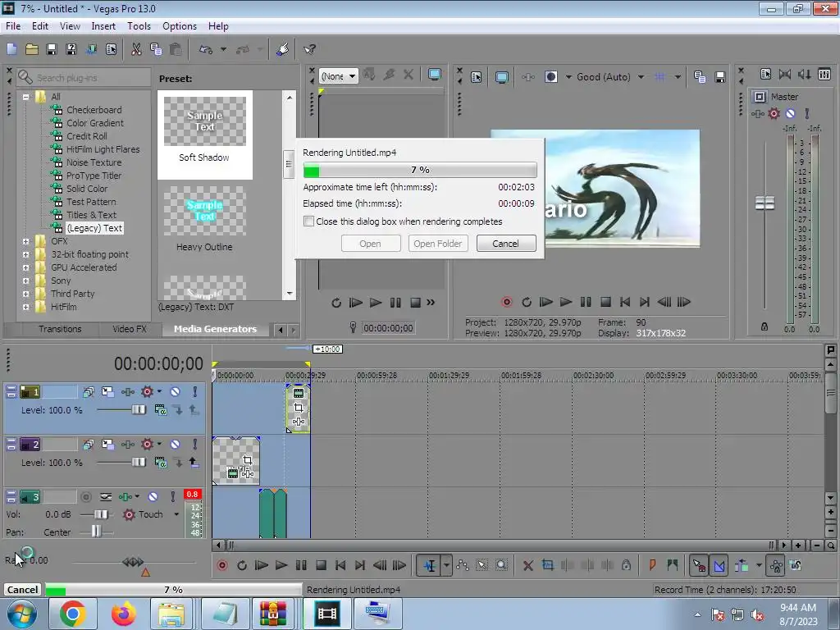
Task: Cancel rendering in the render dialog
Action: pyautogui.click(x=505, y=244)
